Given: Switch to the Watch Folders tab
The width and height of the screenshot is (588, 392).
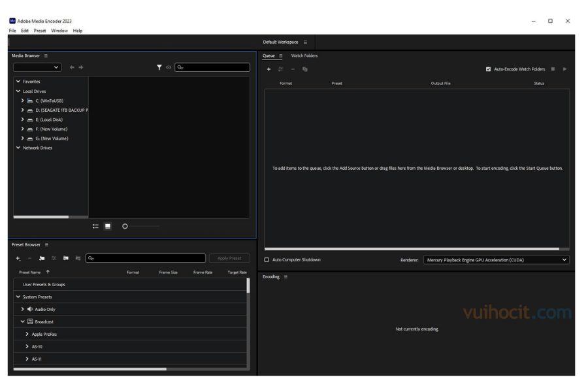Looking at the screenshot, I should click(304, 56).
